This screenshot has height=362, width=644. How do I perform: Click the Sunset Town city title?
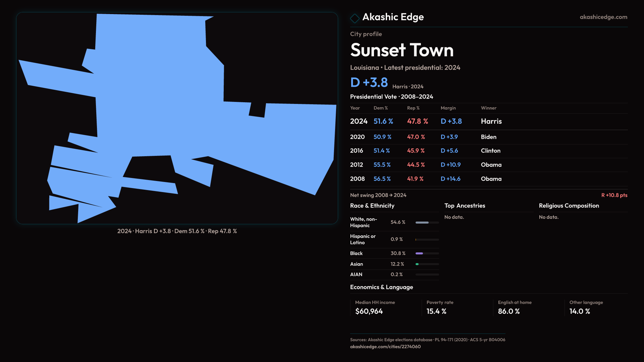pyautogui.click(x=401, y=50)
